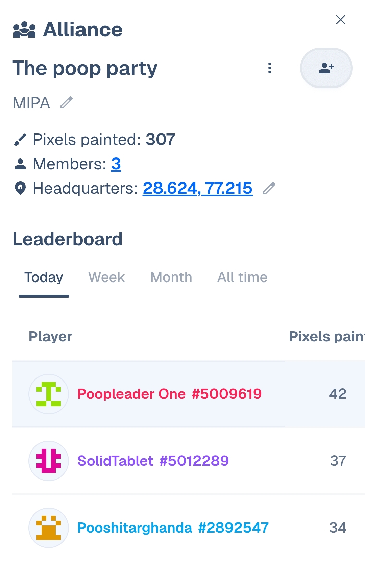Switch to the Week leaderboard tab
This screenshot has height=588, width=365.
pyautogui.click(x=106, y=278)
